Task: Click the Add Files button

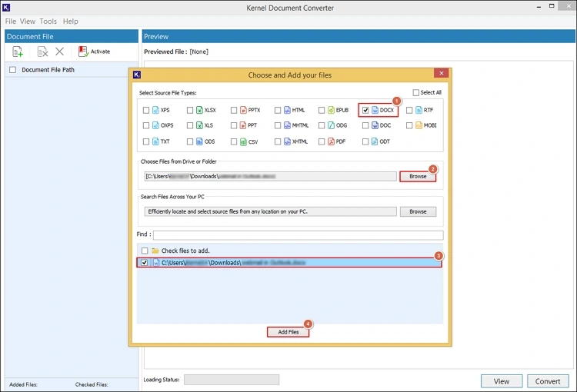Action: [x=288, y=332]
